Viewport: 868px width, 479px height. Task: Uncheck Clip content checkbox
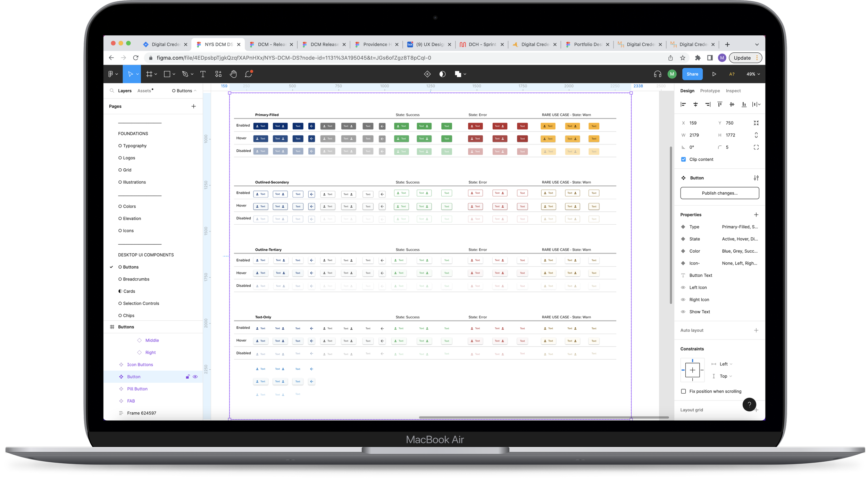pos(683,159)
